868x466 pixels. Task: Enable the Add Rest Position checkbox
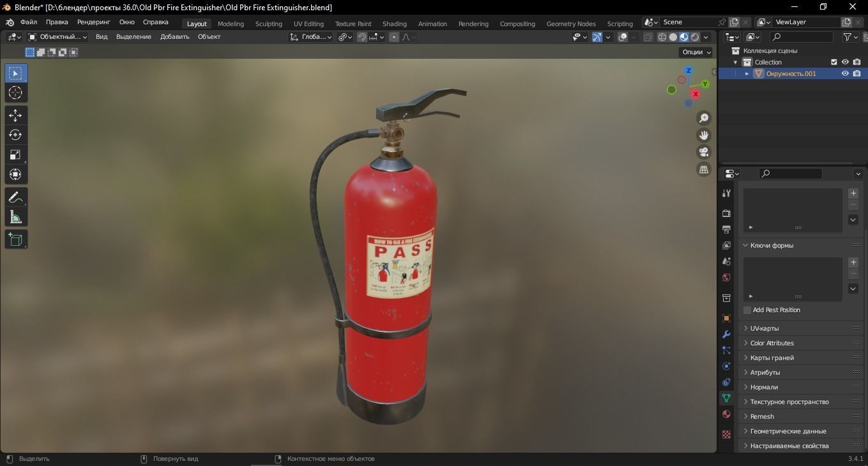(x=747, y=310)
